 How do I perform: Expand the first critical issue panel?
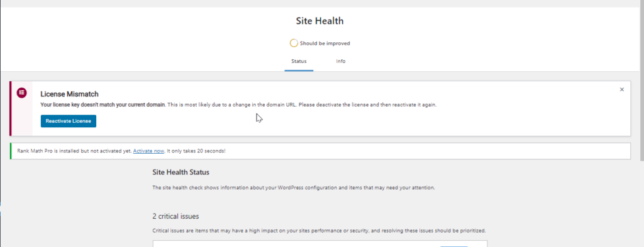(x=320, y=244)
